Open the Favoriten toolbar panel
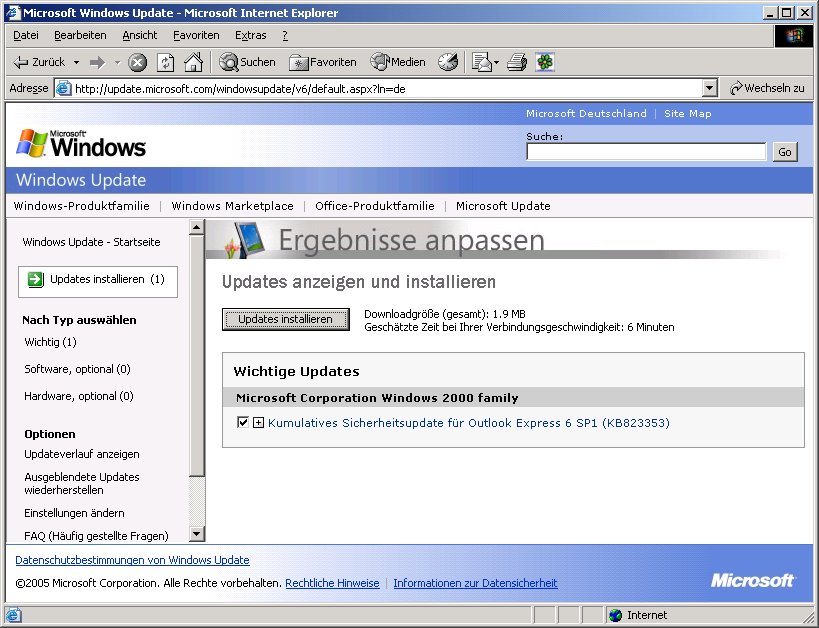Image resolution: width=819 pixels, height=628 pixels. (323, 62)
